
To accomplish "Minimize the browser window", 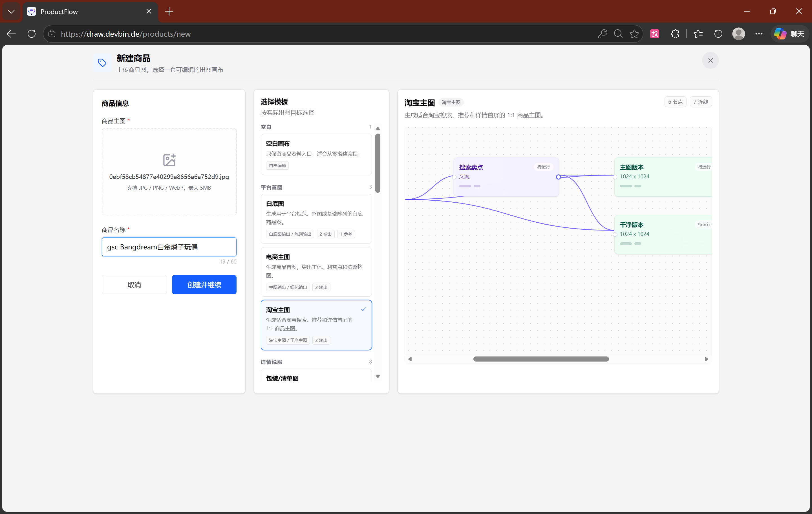I will click(x=747, y=12).
